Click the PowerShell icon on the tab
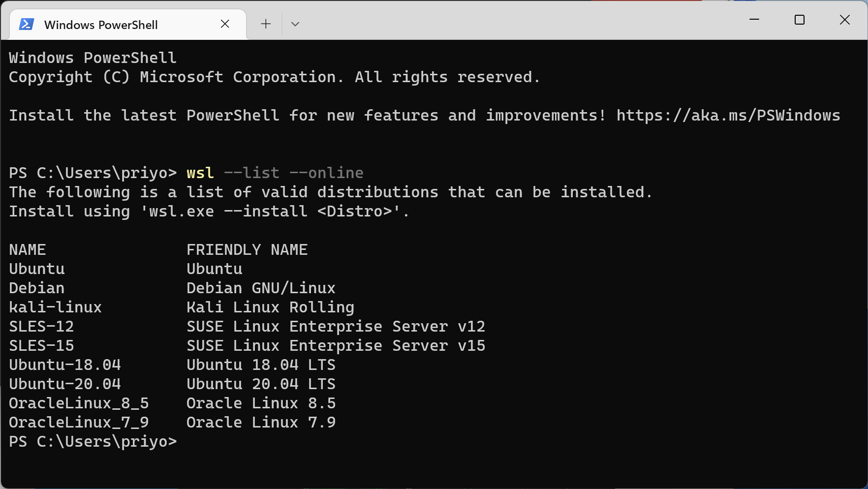Viewport: 868px width, 489px height. click(x=26, y=24)
